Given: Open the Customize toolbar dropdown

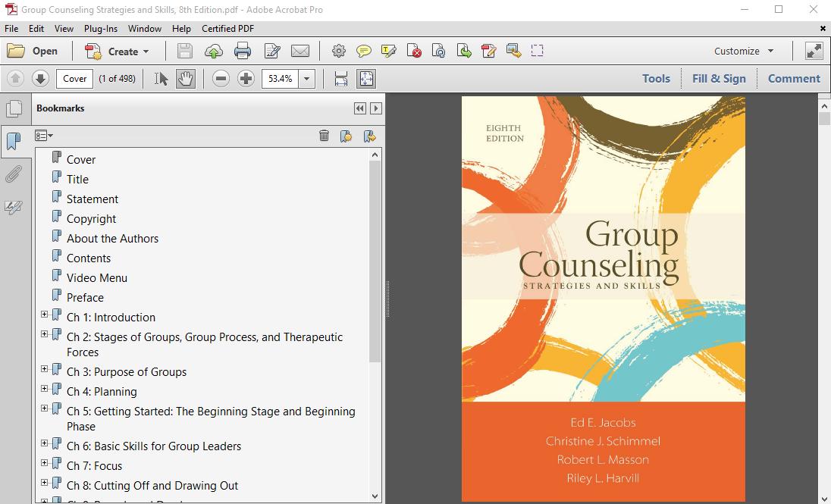Looking at the screenshot, I should [x=744, y=52].
